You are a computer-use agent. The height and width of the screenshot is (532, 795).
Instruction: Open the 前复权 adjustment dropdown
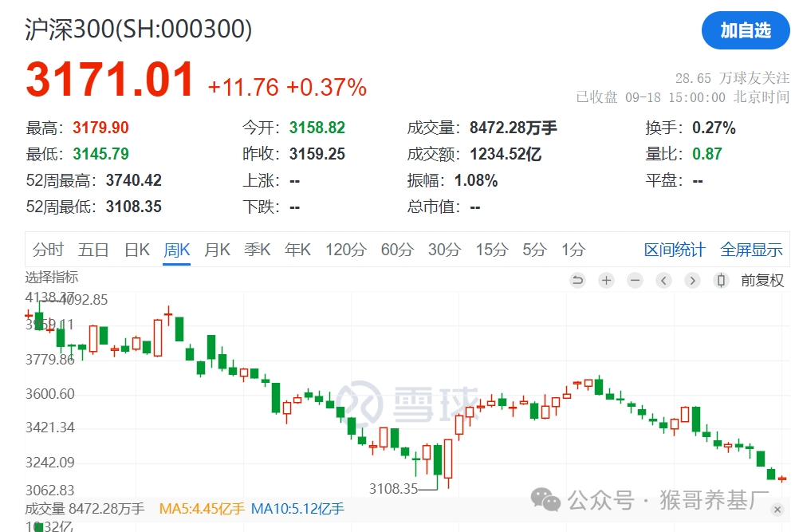[762, 280]
